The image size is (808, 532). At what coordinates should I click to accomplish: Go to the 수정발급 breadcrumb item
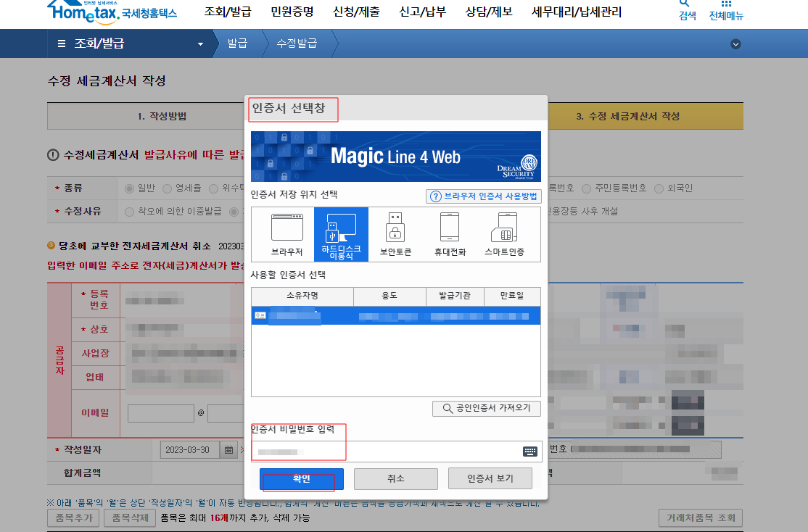(297, 43)
